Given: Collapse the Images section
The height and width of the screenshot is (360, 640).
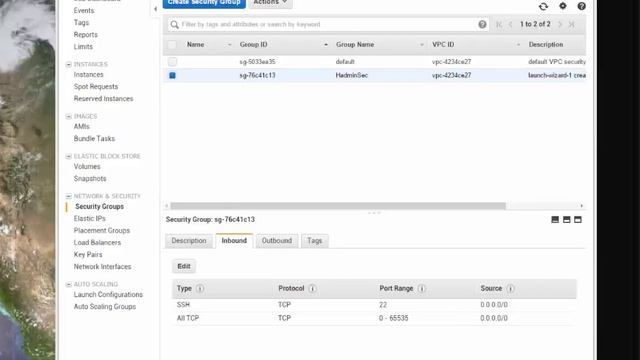Looking at the screenshot, I should (69, 116).
